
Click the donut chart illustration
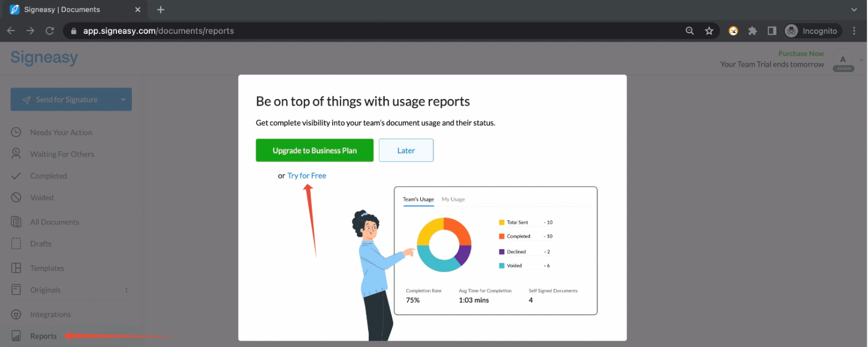tap(444, 245)
